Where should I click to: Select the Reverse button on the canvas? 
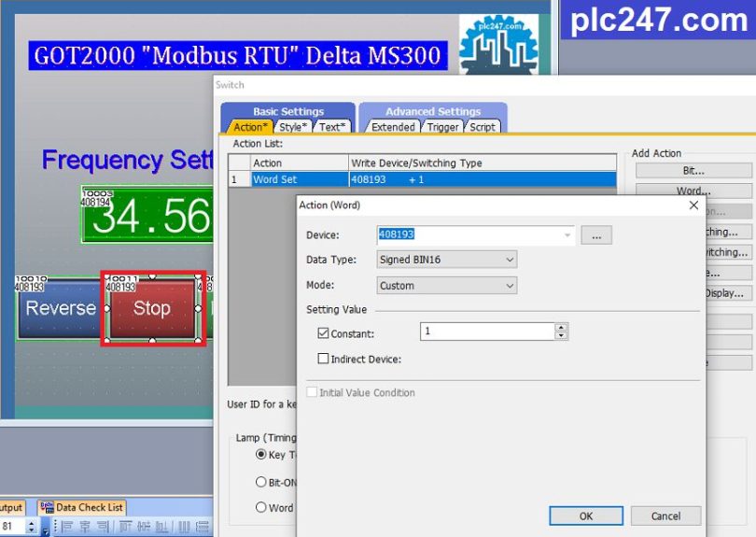tap(61, 308)
